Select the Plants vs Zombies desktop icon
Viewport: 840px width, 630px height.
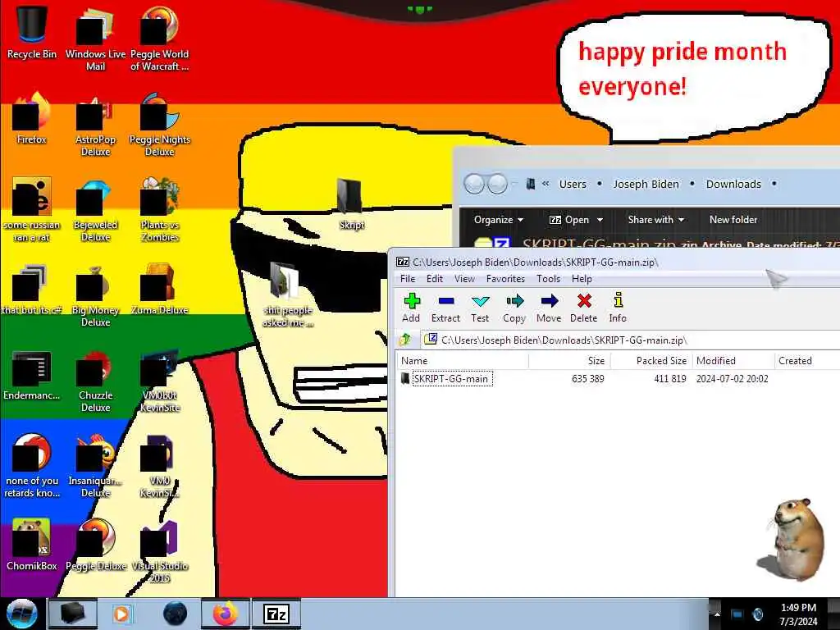[x=160, y=209]
